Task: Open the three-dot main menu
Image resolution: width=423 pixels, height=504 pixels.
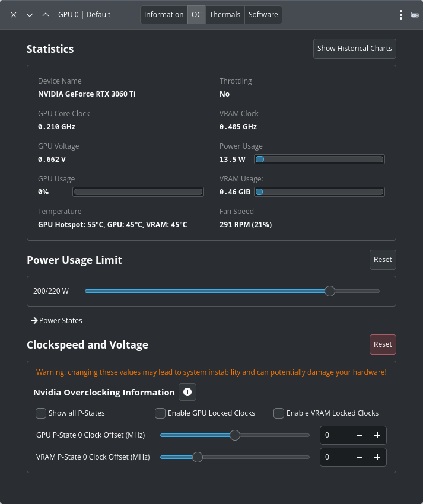Action: coord(401,15)
